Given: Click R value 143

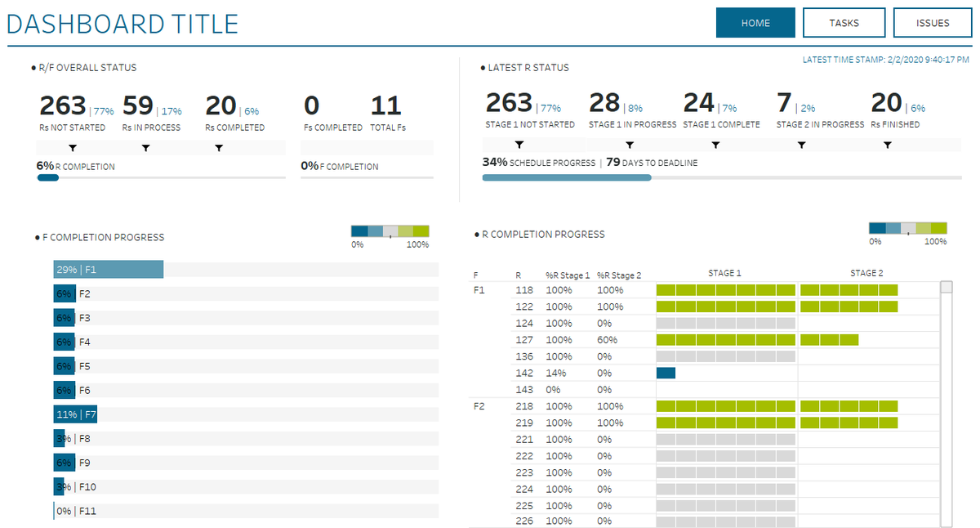Looking at the screenshot, I should pyautogui.click(x=524, y=390).
